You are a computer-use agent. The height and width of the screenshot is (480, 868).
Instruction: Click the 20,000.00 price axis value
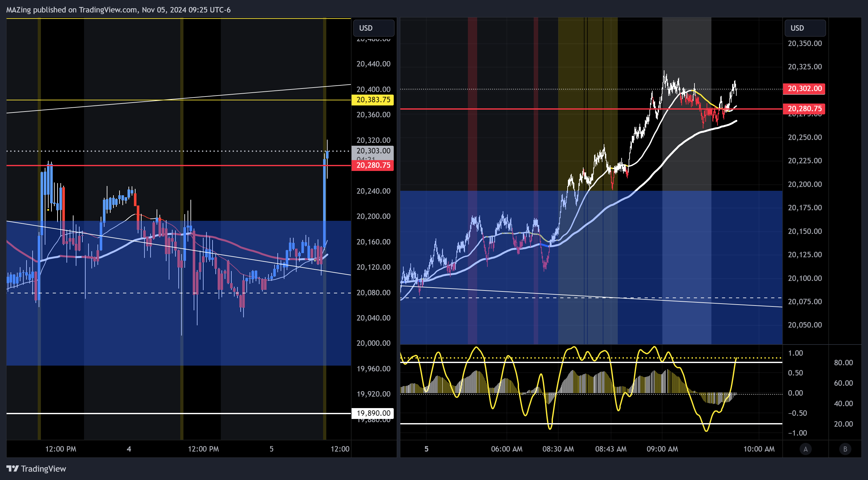click(373, 343)
